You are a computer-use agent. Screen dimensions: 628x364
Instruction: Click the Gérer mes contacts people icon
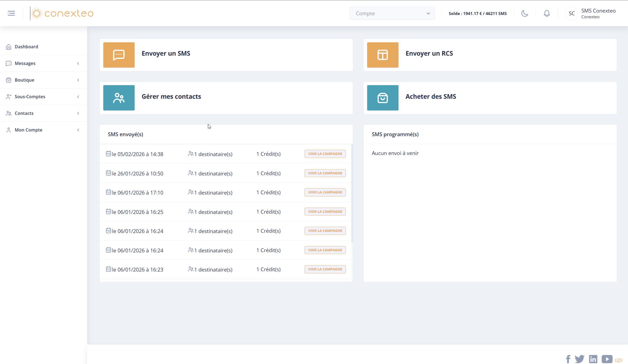click(119, 98)
